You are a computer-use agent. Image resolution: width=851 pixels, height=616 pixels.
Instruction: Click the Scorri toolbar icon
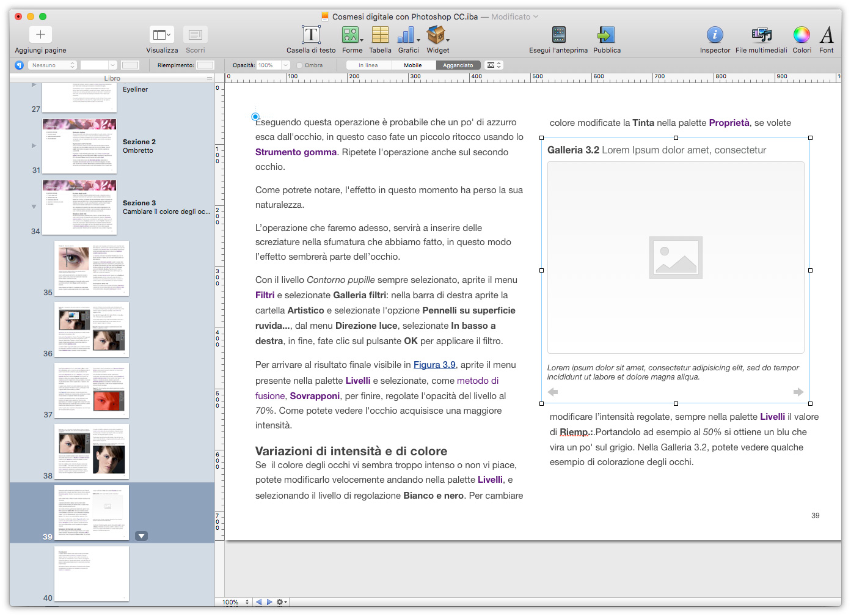(195, 35)
